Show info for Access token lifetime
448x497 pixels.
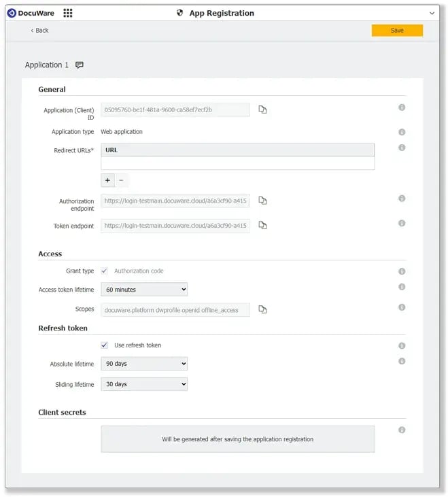(x=402, y=287)
